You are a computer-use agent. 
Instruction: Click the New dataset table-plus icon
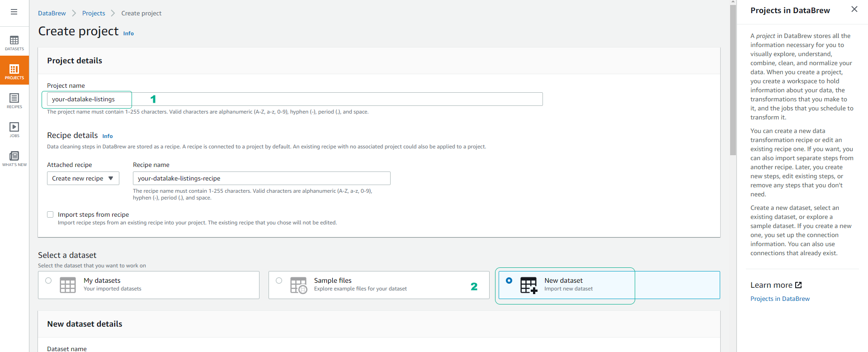pos(529,285)
